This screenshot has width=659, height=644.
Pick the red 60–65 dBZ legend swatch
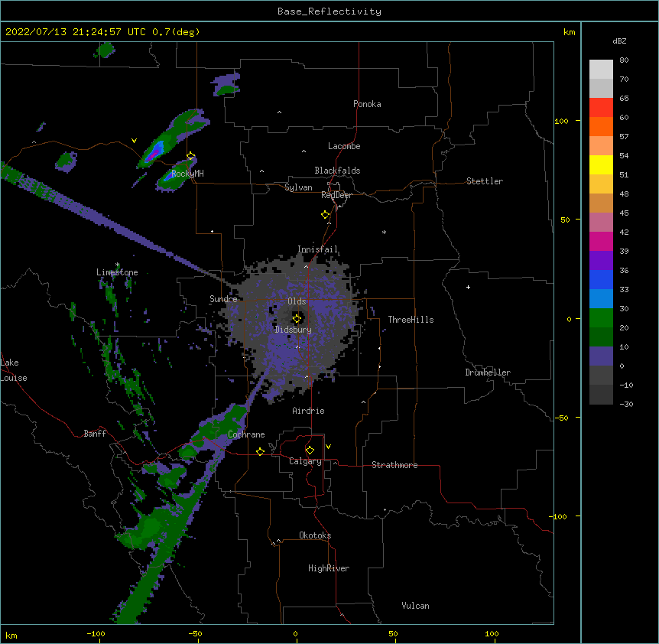click(601, 107)
